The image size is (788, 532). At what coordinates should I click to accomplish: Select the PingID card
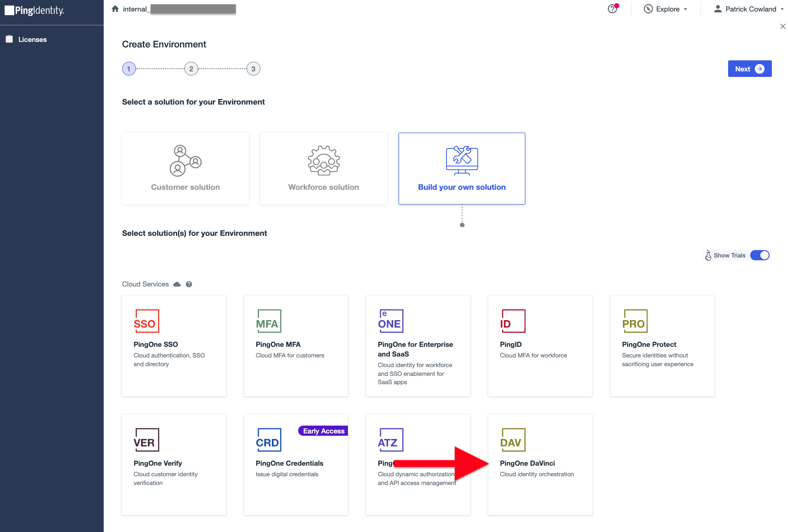coord(540,346)
